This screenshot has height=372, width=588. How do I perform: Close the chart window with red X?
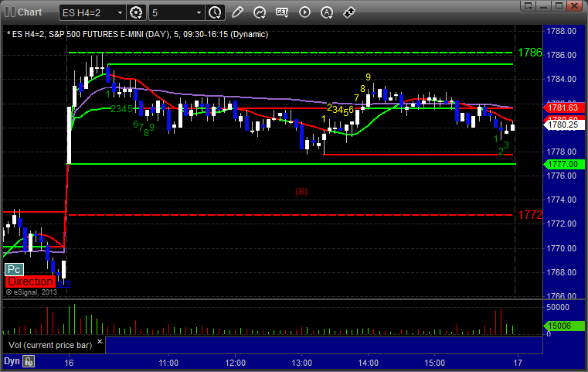[575, 5]
